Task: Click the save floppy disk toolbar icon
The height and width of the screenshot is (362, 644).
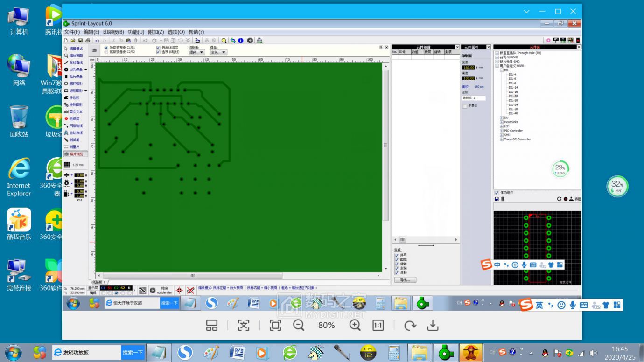Action: click(81, 41)
